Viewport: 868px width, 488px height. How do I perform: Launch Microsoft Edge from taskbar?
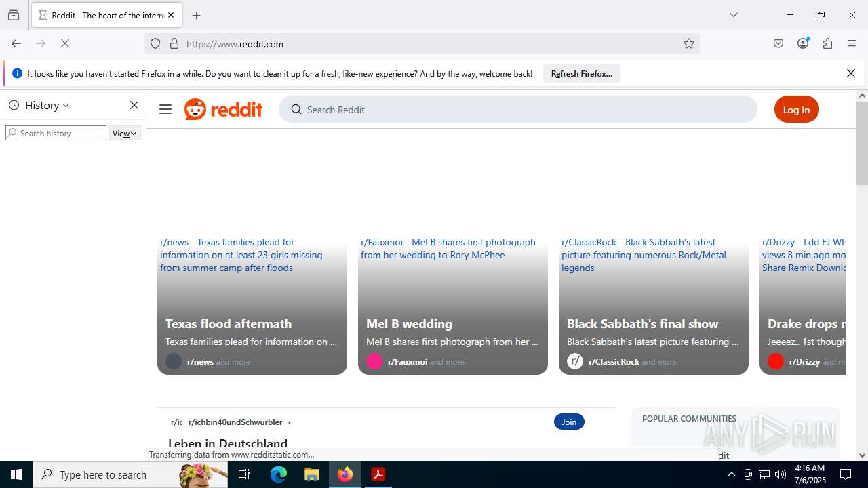[x=279, y=474]
